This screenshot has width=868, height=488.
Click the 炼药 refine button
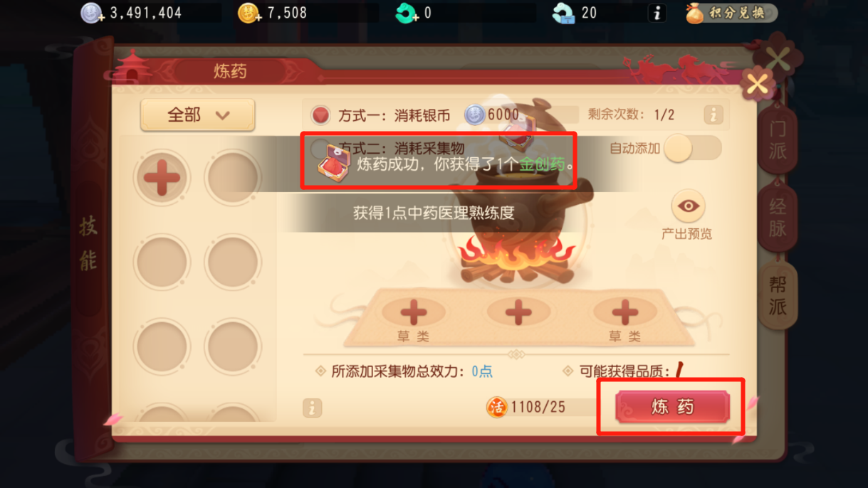click(673, 407)
